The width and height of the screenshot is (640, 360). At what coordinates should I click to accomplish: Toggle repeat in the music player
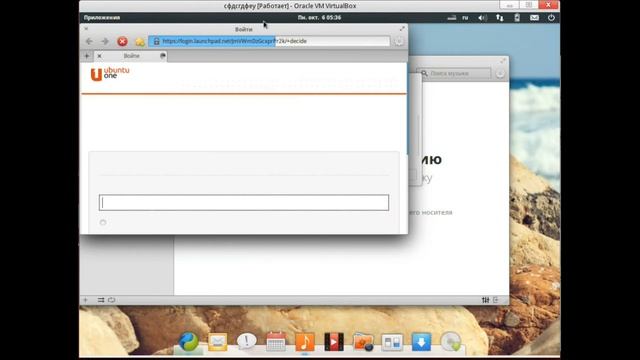(111, 300)
